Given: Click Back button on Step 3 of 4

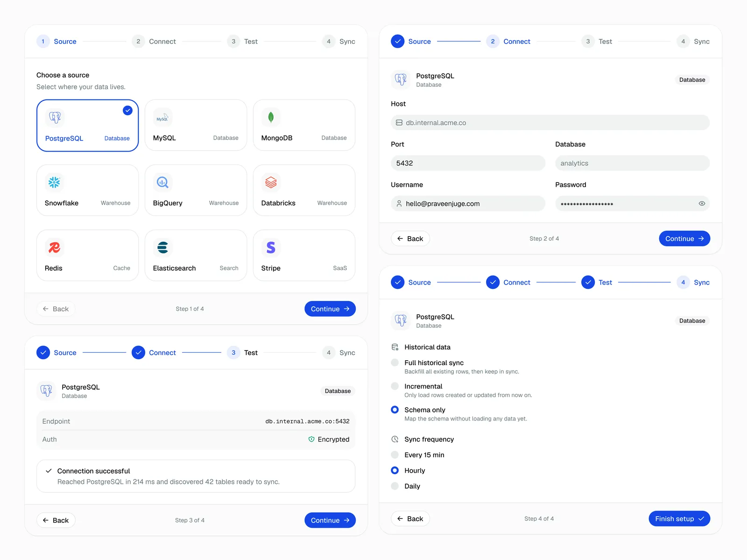Looking at the screenshot, I should click(x=56, y=520).
